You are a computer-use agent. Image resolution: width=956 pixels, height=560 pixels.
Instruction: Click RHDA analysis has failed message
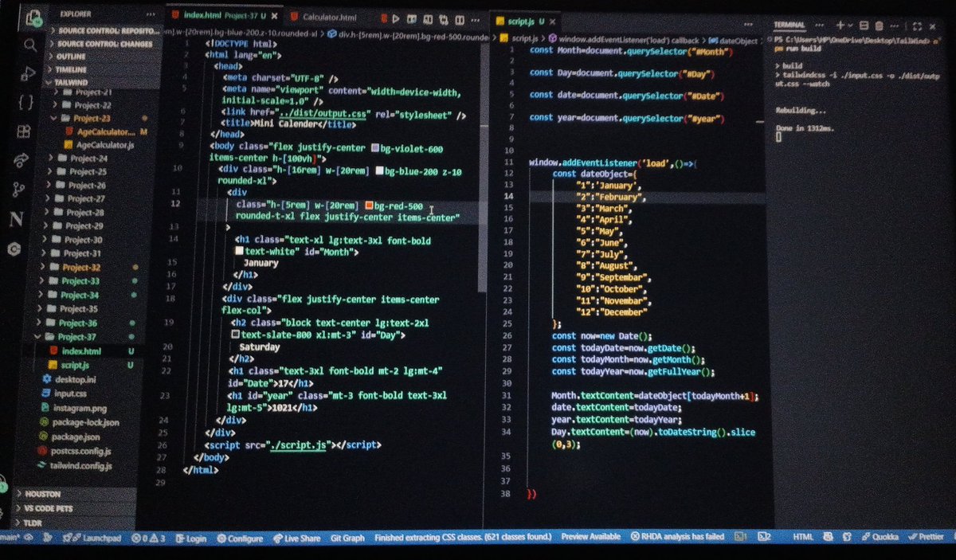click(678, 538)
